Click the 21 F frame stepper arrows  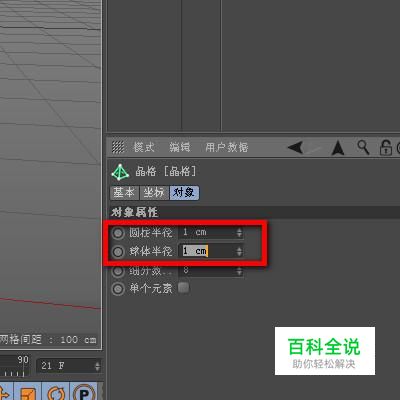point(97,366)
